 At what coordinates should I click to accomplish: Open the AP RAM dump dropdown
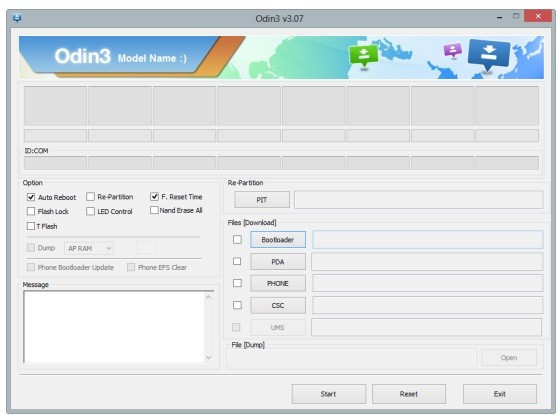point(89,248)
